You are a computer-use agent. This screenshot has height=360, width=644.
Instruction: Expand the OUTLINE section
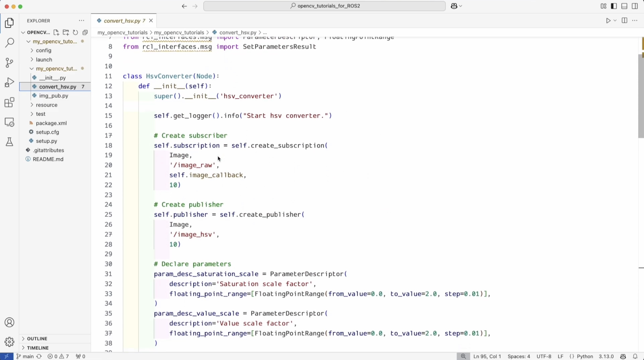point(37,338)
